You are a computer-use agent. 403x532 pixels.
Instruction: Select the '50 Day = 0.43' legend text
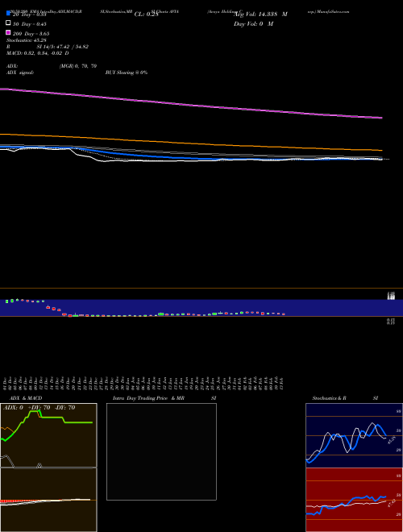[x=30, y=24]
